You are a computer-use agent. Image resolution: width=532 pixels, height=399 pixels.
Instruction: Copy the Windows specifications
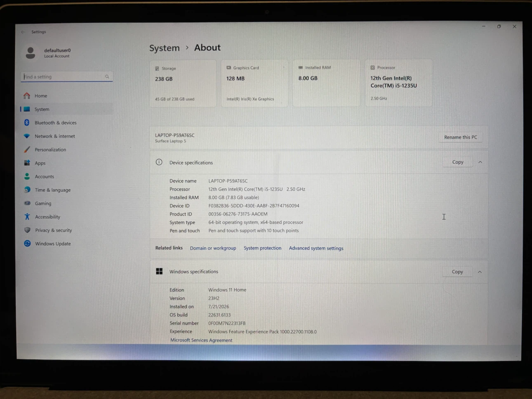(x=457, y=272)
